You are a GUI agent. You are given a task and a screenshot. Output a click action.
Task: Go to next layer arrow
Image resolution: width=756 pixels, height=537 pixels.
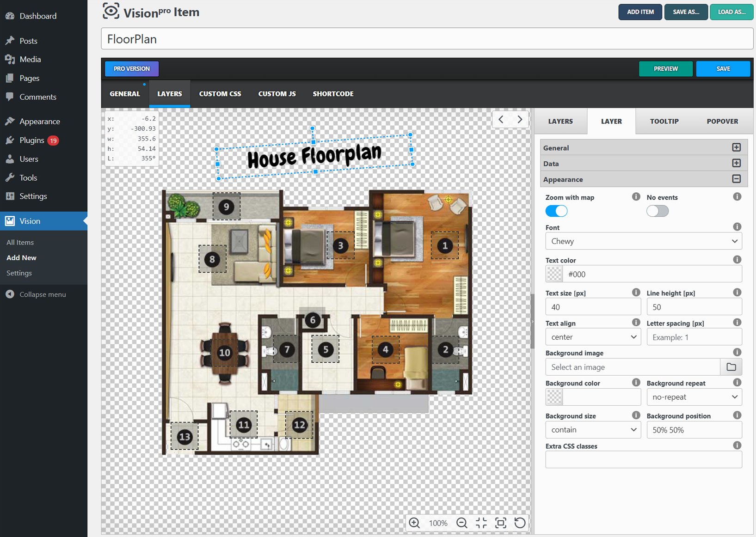coord(520,119)
